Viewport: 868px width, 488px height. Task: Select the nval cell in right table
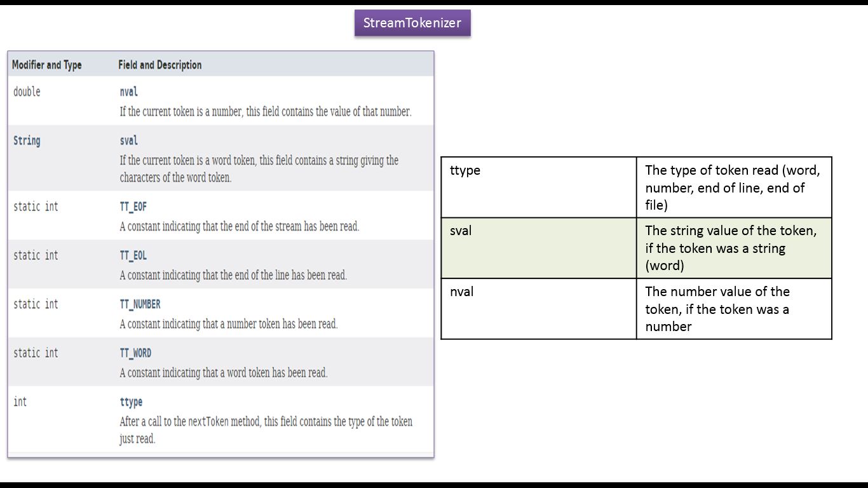pos(538,308)
